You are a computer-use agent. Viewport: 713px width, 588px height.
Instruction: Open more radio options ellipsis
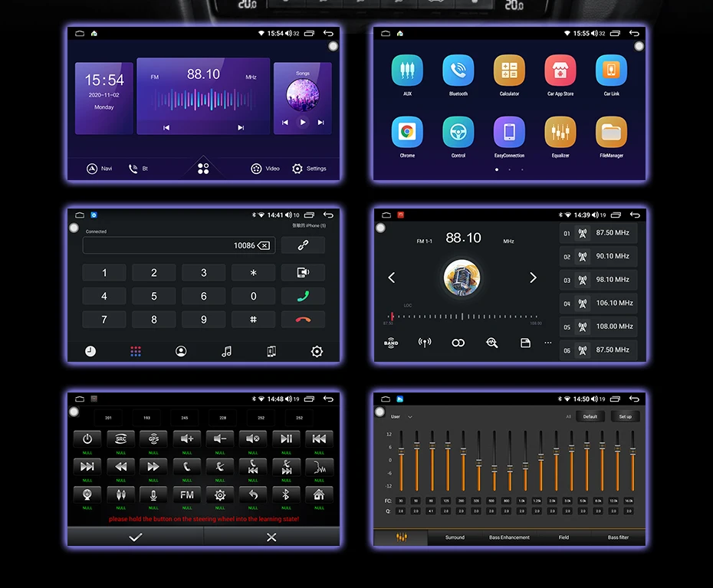tap(548, 343)
